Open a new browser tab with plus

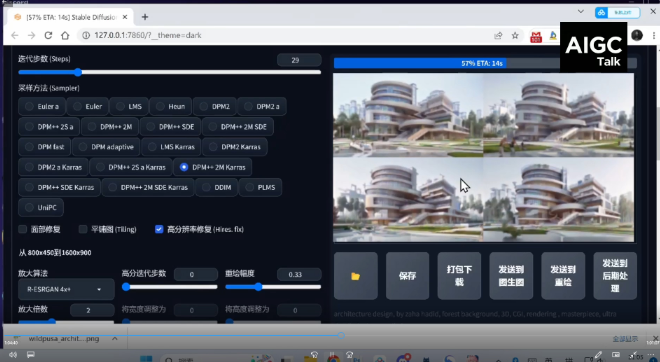tap(145, 17)
